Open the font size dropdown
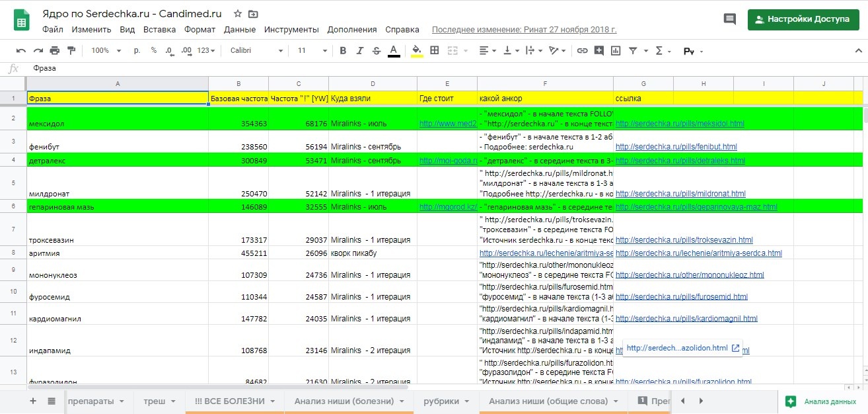This screenshot has height=414, width=868. [x=311, y=51]
